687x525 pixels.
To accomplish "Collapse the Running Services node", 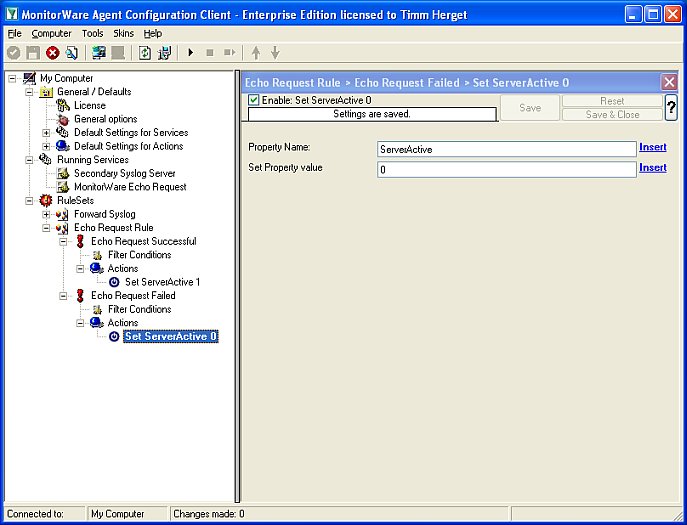I will pos(29,160).
